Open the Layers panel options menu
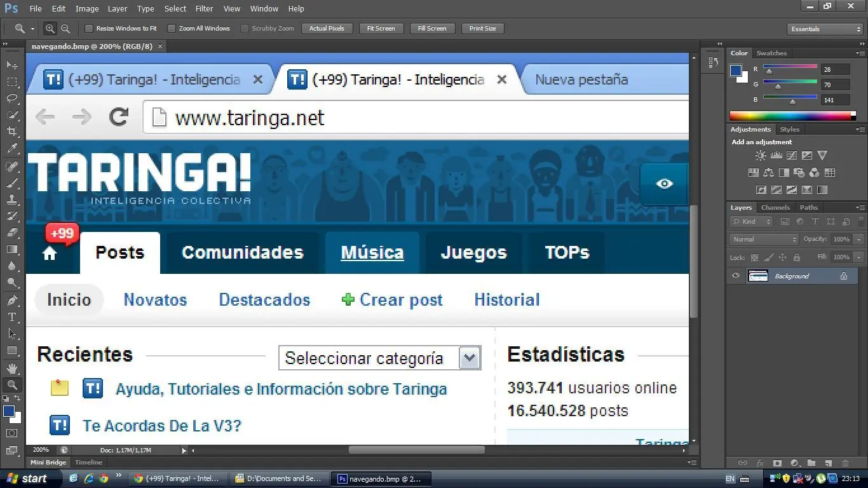The image size is (868, 488). [860, 208]
